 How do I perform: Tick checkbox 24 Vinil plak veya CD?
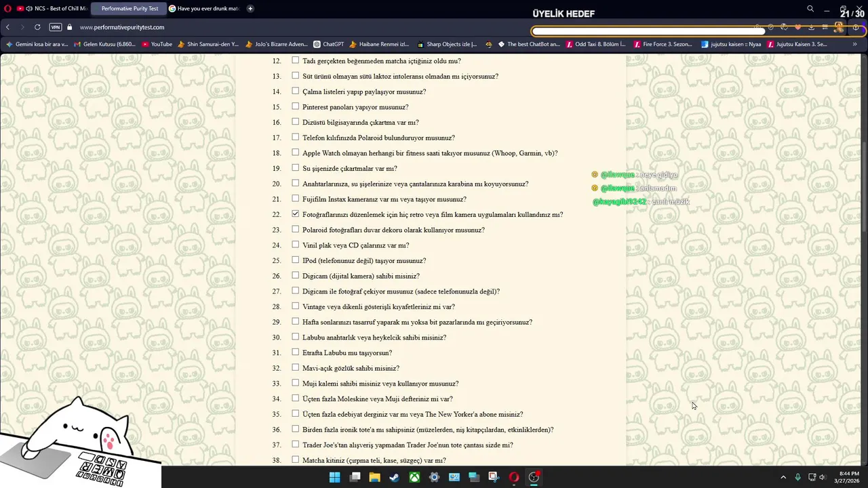(x=295, y=245)
